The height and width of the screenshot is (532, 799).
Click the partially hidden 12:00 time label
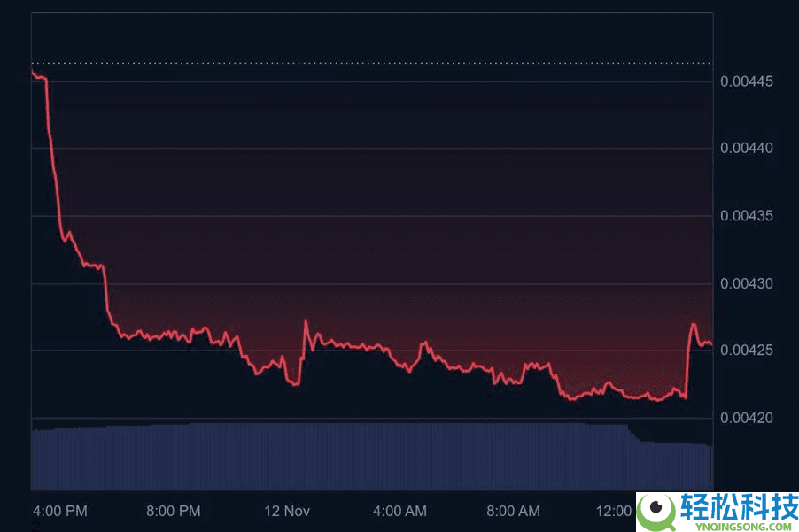pos(615,511)
